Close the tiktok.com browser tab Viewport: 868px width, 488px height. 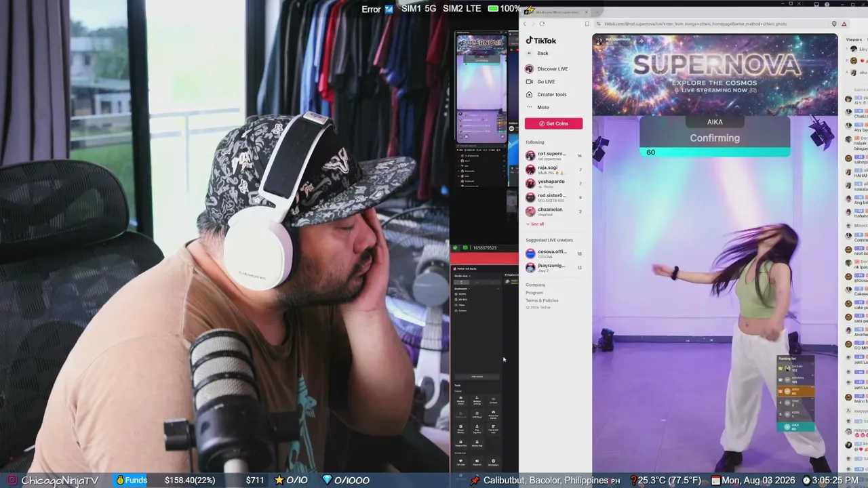coord(587,12)
